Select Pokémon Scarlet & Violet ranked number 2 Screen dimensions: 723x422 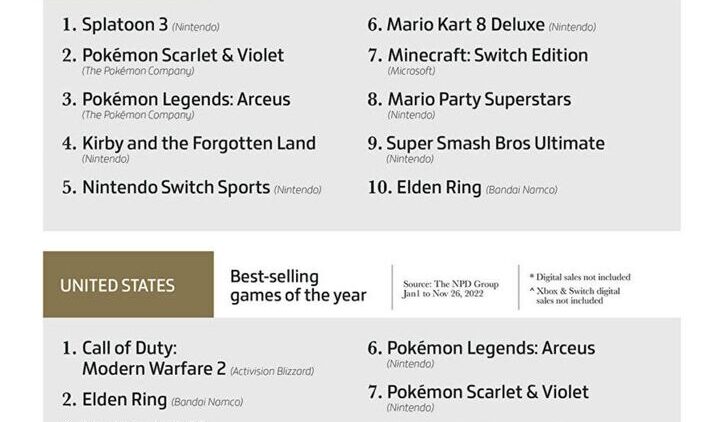pos(182,55)
